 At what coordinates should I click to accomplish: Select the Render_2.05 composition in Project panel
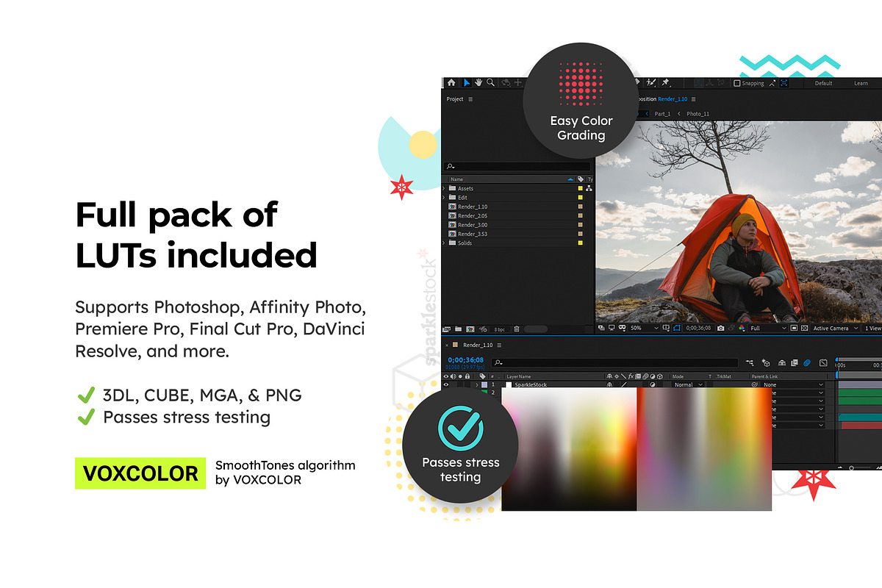(473, 216)
